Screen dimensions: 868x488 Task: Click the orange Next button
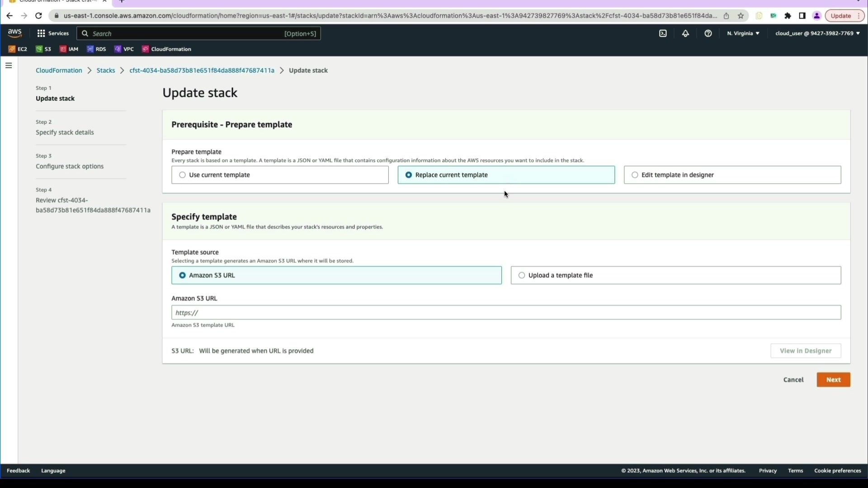(x=833, y=380)
